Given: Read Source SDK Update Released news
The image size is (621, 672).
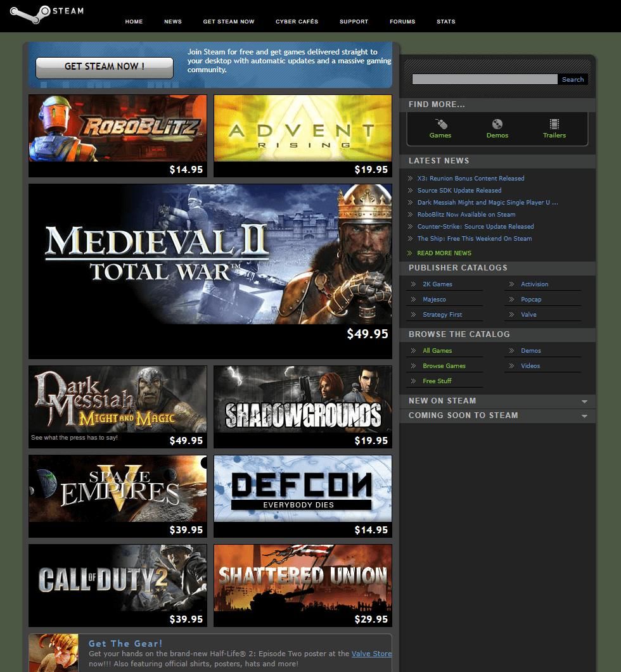Looking at the screenshot, I should pos(459,190).
